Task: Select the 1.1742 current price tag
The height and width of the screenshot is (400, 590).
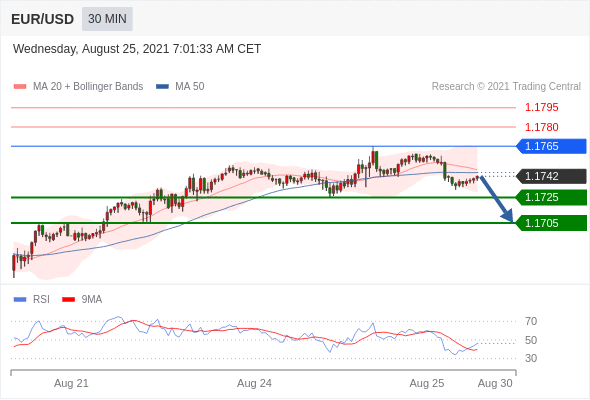Action: (551, 176)
